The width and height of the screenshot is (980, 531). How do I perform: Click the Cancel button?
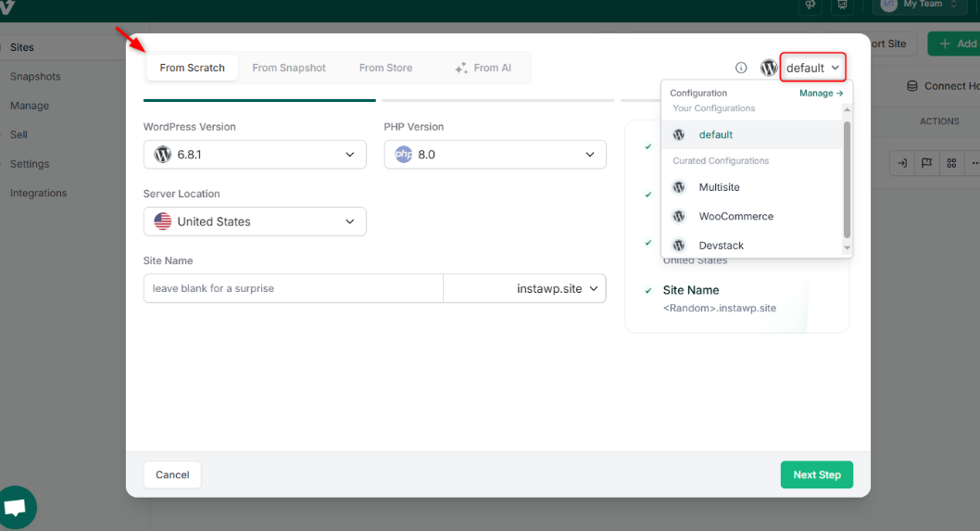click(x=172, y=474)
